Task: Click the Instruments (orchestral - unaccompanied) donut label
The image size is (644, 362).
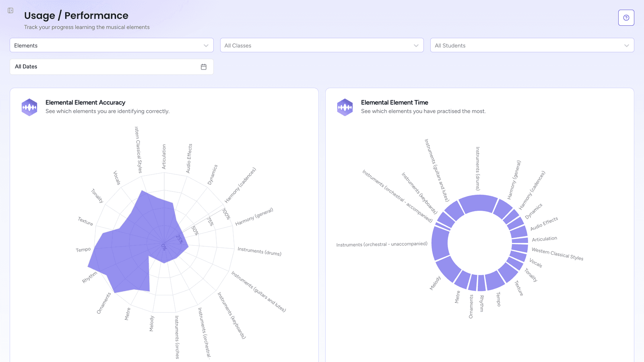Action: [382, 244]
